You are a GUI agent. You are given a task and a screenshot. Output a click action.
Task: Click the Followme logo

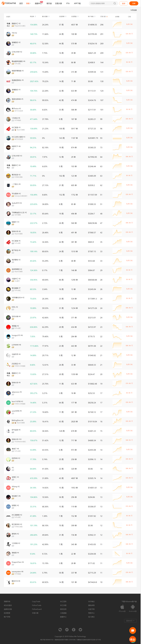pos(9,3)
